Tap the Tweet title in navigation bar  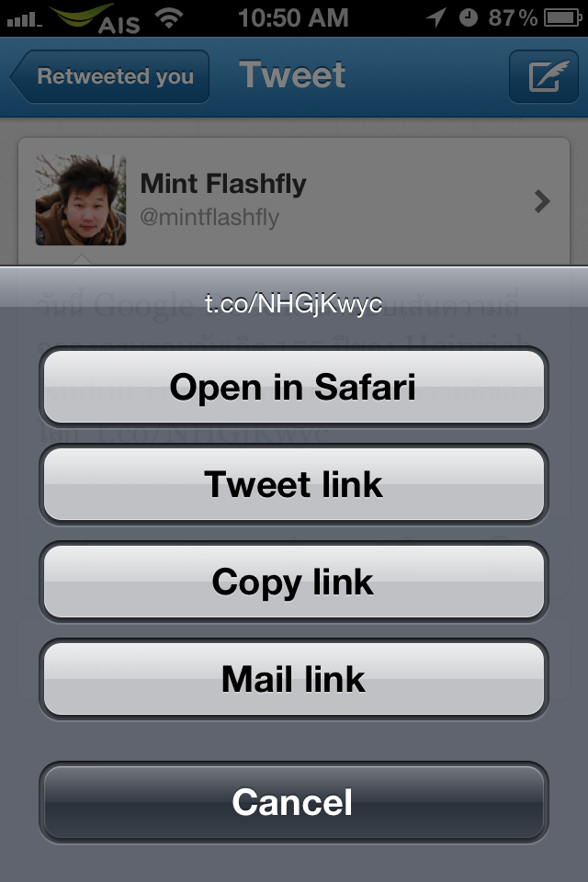point(292,74)
